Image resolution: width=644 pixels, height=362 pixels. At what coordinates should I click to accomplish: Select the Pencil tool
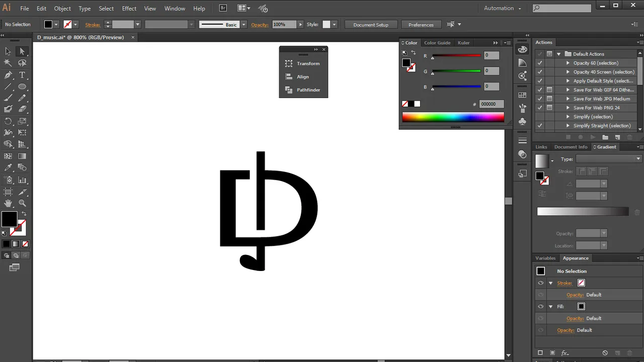pos(22,98)
